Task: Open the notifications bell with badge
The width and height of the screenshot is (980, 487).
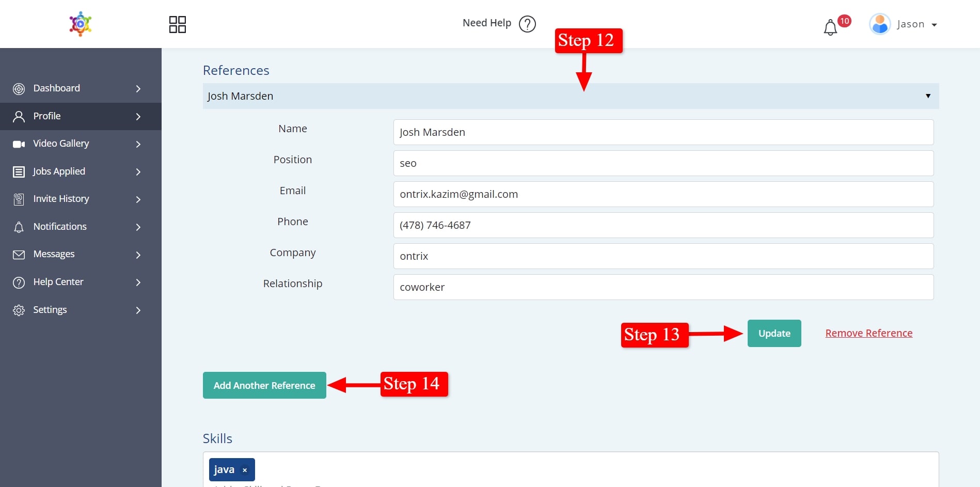Action: (831, 27)
